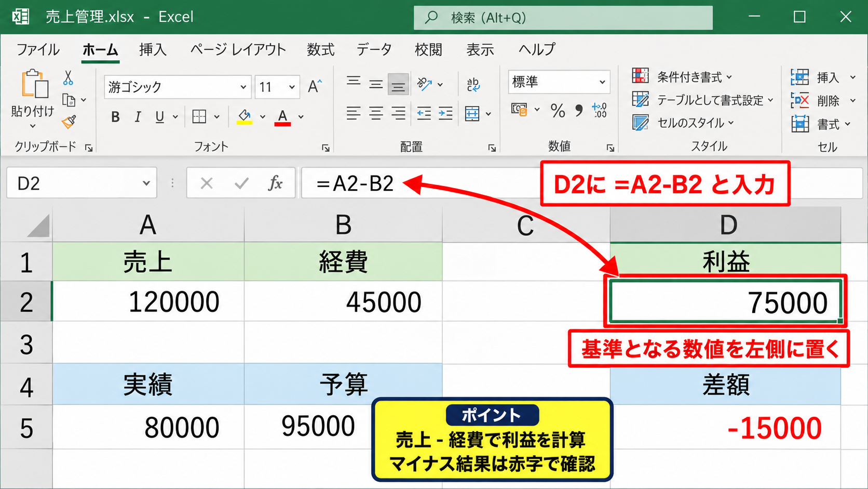Image resolution: width=868 pixels, height=489 pixels.
Task: Select the Format Painter brush icon
Action: [69, 122]
